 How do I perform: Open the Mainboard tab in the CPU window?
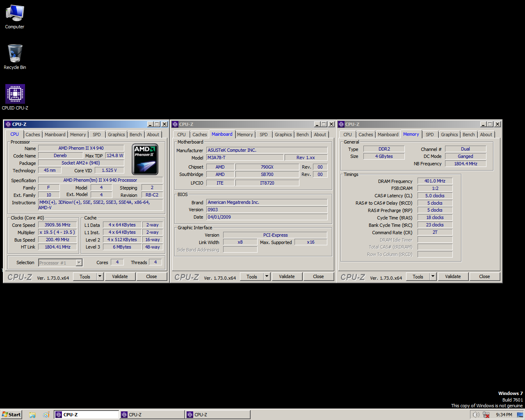55,135
